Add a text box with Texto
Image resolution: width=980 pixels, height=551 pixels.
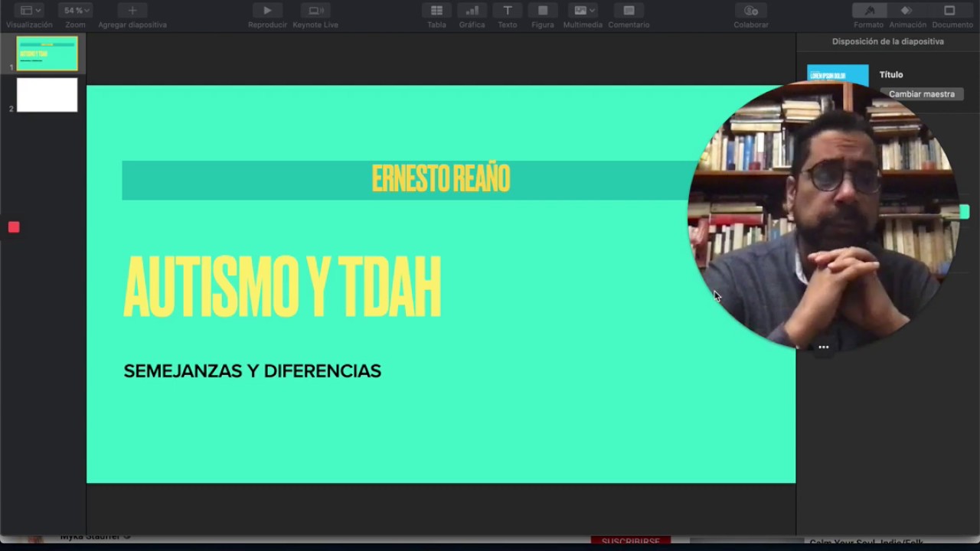tap(507, 11)
